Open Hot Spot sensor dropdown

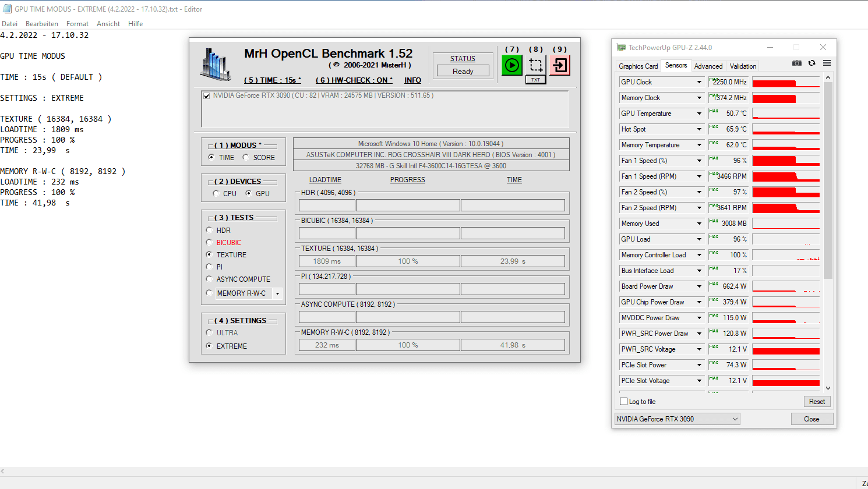[x=699, y=129]
